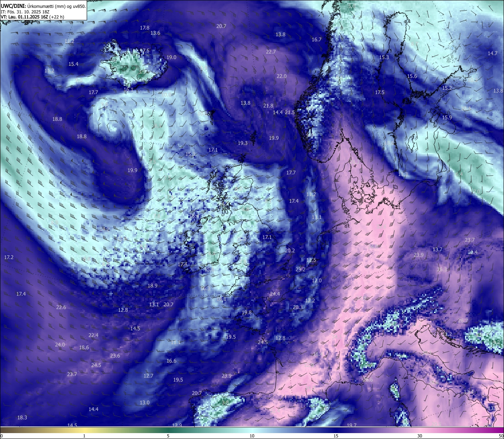The height and width of the screenshot is (439, 504).
Task: Click the 22.6 value in the Atlantic
Action: point(61,307)
